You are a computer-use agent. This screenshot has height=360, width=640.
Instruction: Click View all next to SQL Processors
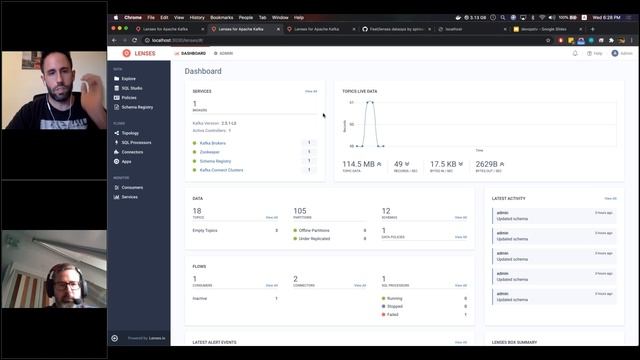(x=461, y=285)
